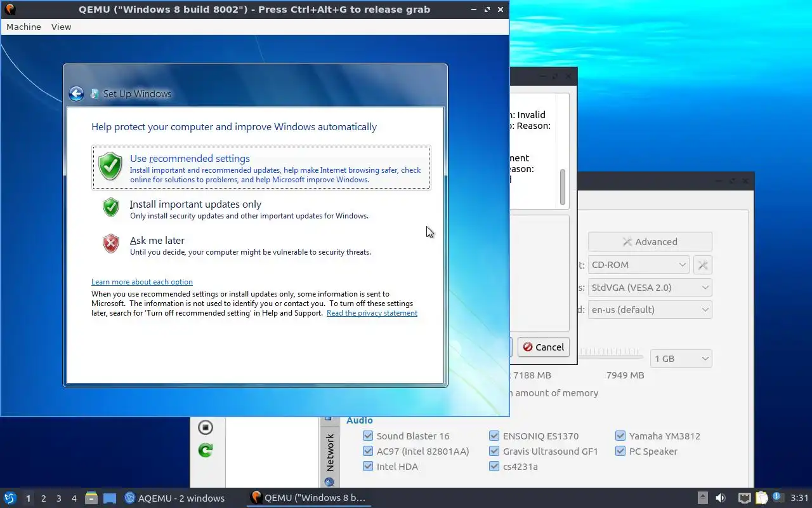812x508 pixels.
Task: Click the show desktop taskbar icon
Action: (110, 498)
